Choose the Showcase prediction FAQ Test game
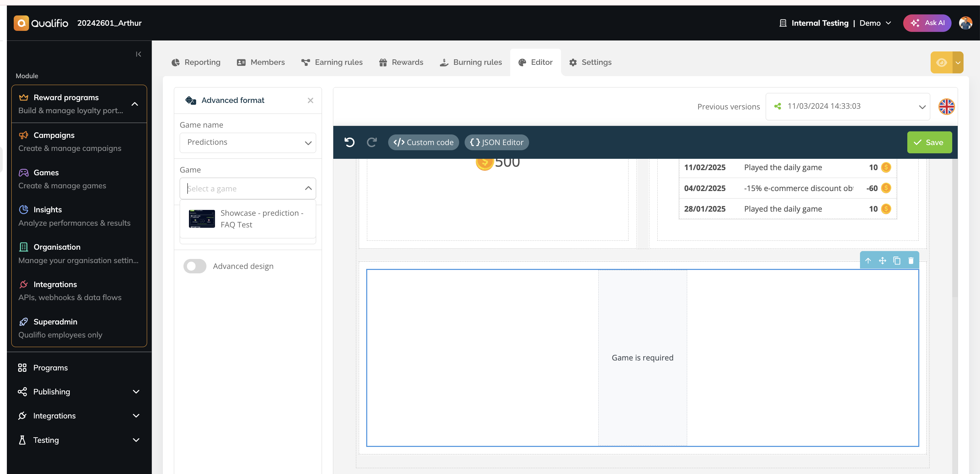 pyautogui.click(x=248, y=219)
